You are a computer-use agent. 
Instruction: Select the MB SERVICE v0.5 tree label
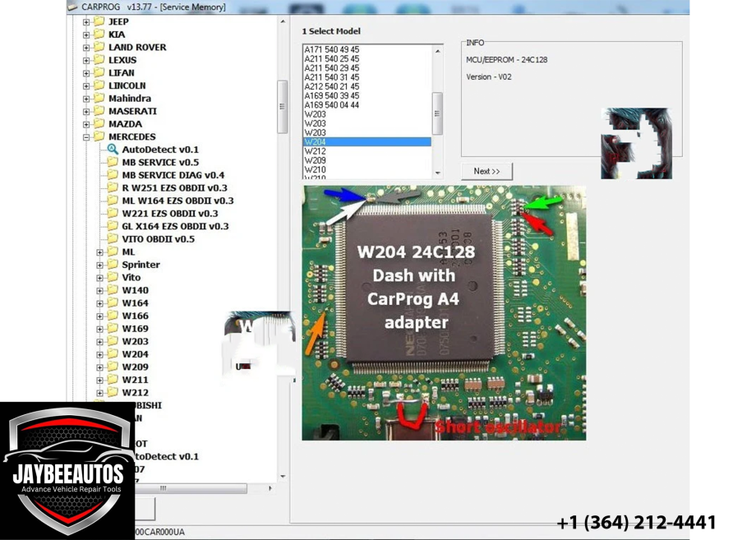click(160, 163)
